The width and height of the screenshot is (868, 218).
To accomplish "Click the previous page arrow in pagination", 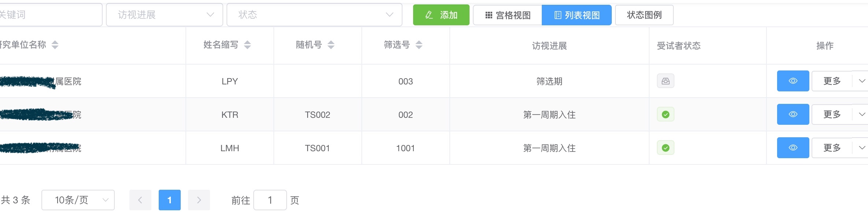I will [x=140, y=200].
